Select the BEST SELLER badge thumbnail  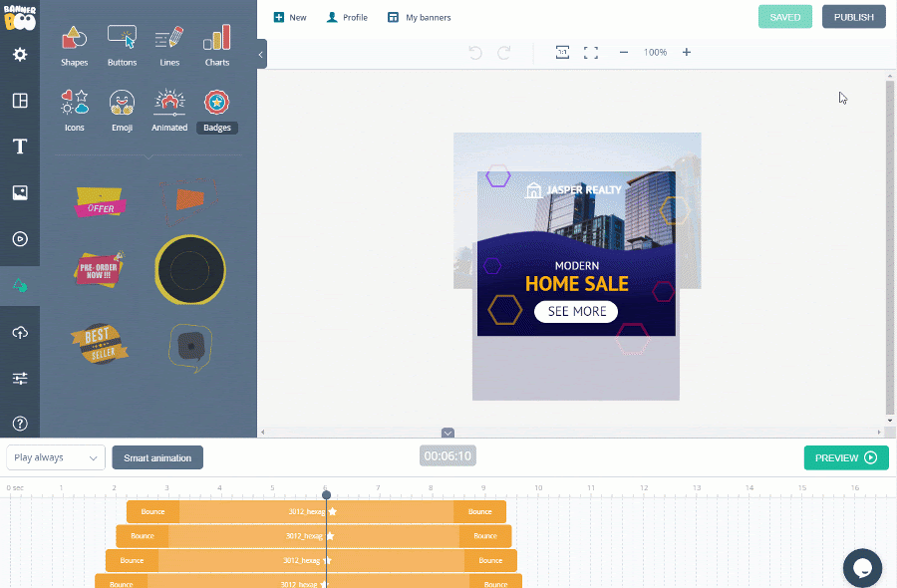[99, 343]
